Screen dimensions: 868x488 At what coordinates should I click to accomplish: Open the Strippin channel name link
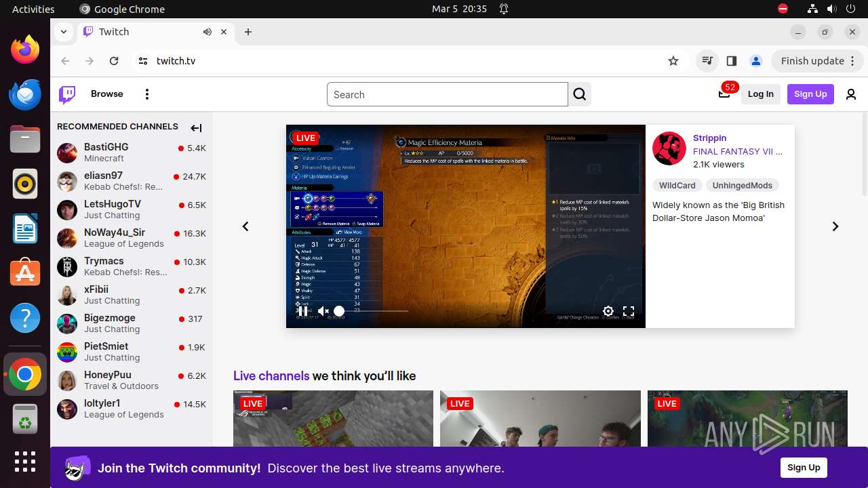(709, 138)
